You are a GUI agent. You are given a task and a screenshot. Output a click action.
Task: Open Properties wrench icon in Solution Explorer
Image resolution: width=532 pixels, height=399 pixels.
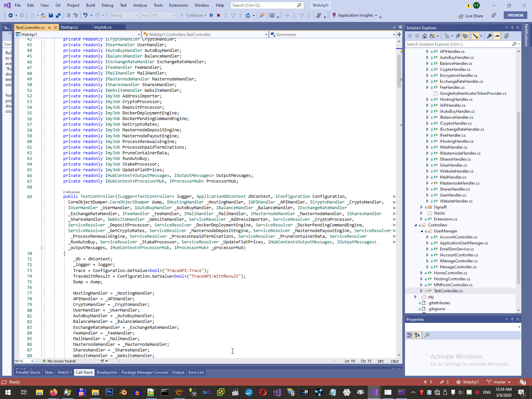pos(489,36)
